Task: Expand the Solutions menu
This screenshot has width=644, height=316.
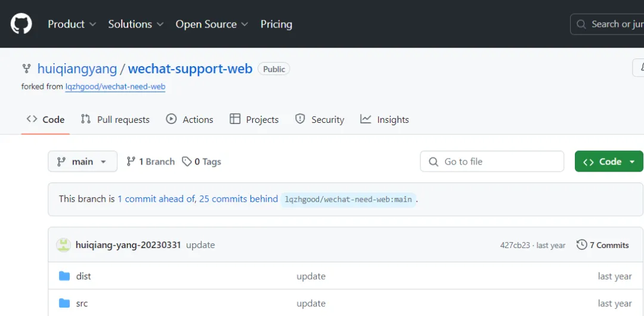Action: (x=135, y=24)
